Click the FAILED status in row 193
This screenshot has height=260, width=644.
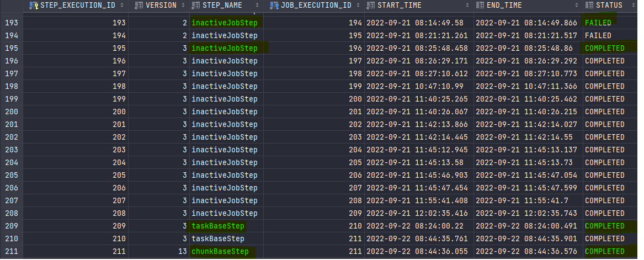click(x=598, y=23)
